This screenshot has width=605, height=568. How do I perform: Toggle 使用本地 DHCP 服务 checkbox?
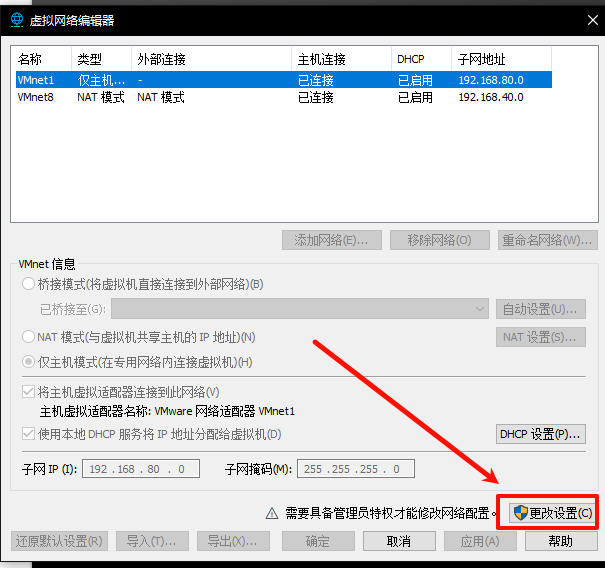tap(29, 434)
